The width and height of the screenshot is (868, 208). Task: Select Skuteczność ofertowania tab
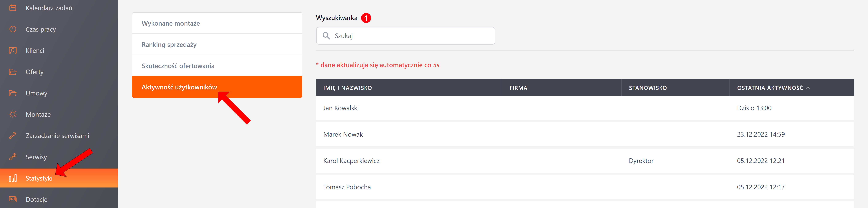[217, 66]
